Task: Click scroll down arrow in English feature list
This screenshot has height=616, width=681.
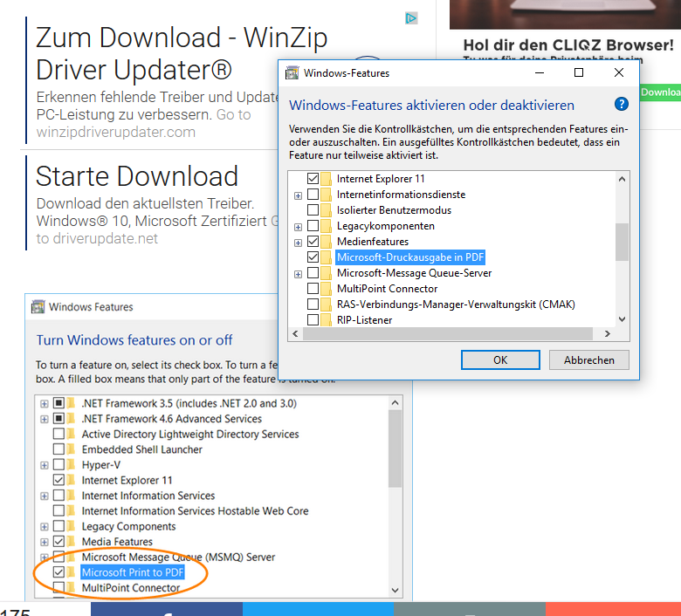Action: [x=395, y=590]
